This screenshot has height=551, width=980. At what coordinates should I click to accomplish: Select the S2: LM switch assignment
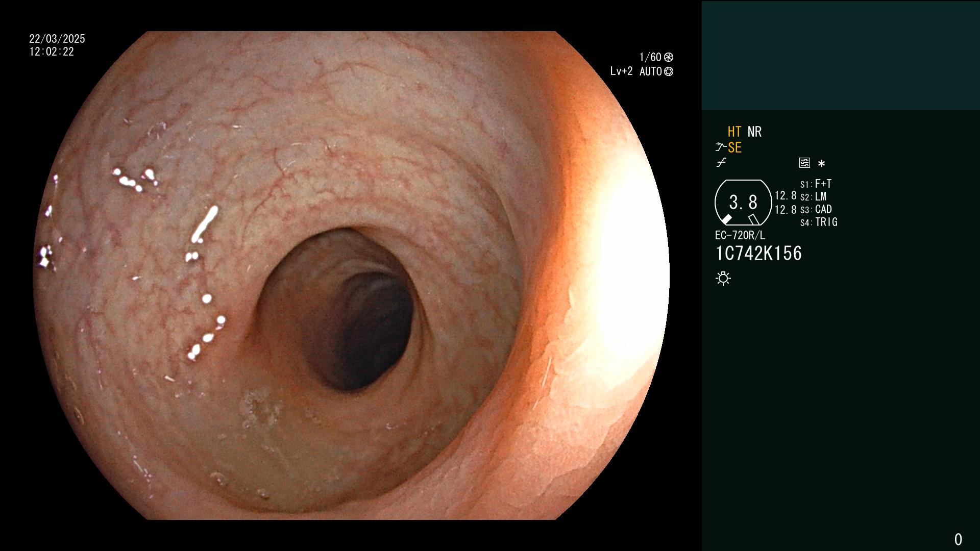813,196
